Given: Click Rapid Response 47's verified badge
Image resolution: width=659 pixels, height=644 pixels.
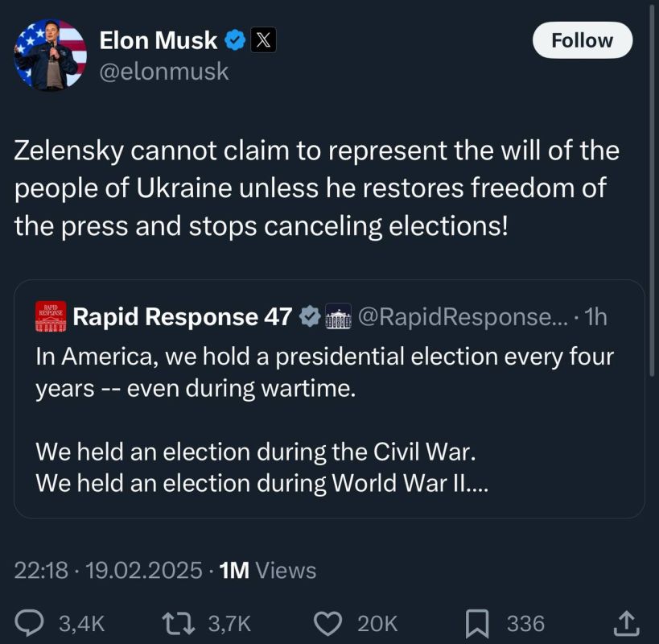Looking at the screenshot, I should [x=310, y=316].
